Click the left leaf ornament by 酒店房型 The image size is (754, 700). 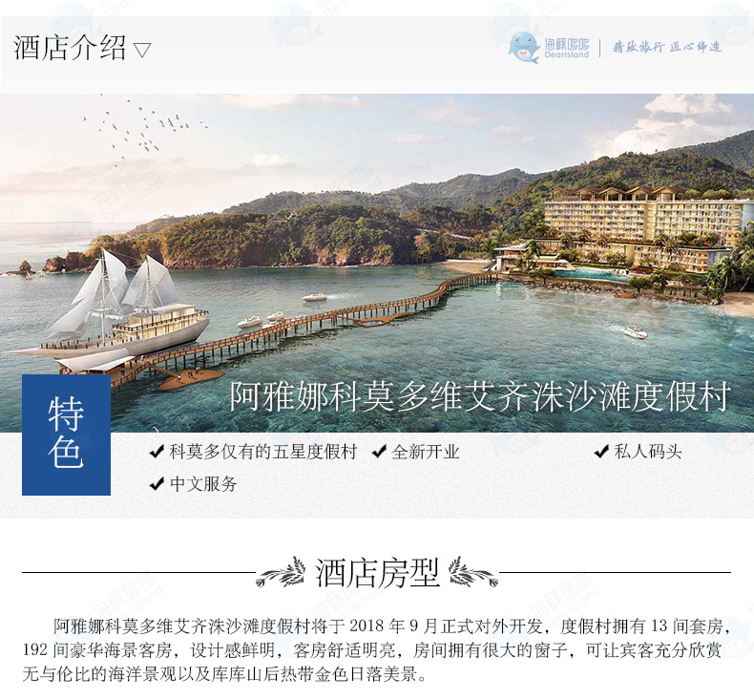coord(281,572)
